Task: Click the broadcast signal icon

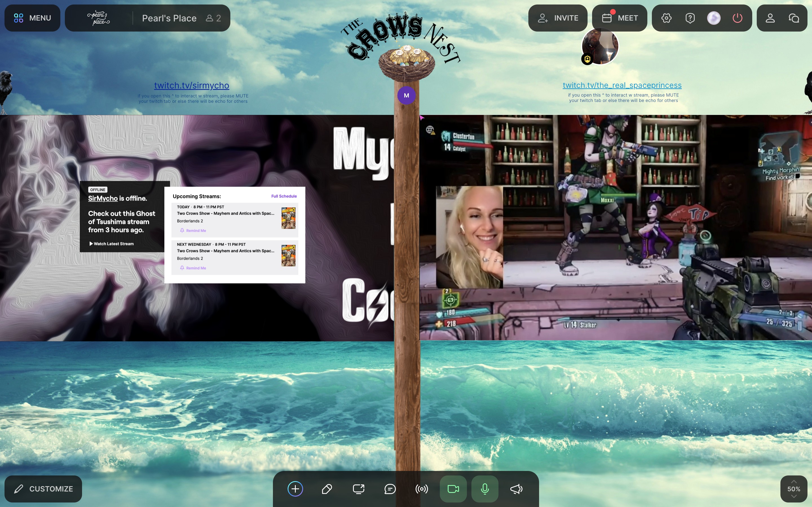Action: pos(422,489)
